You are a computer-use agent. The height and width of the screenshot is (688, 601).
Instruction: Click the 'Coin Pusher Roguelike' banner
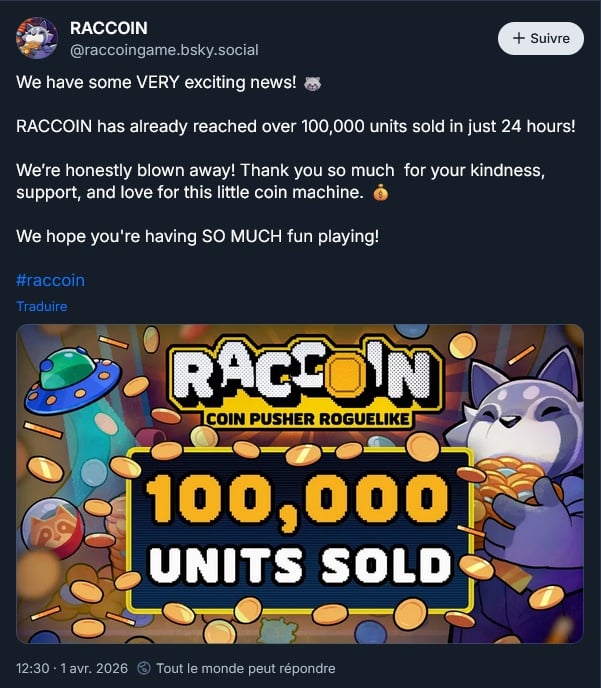[308, 419]
